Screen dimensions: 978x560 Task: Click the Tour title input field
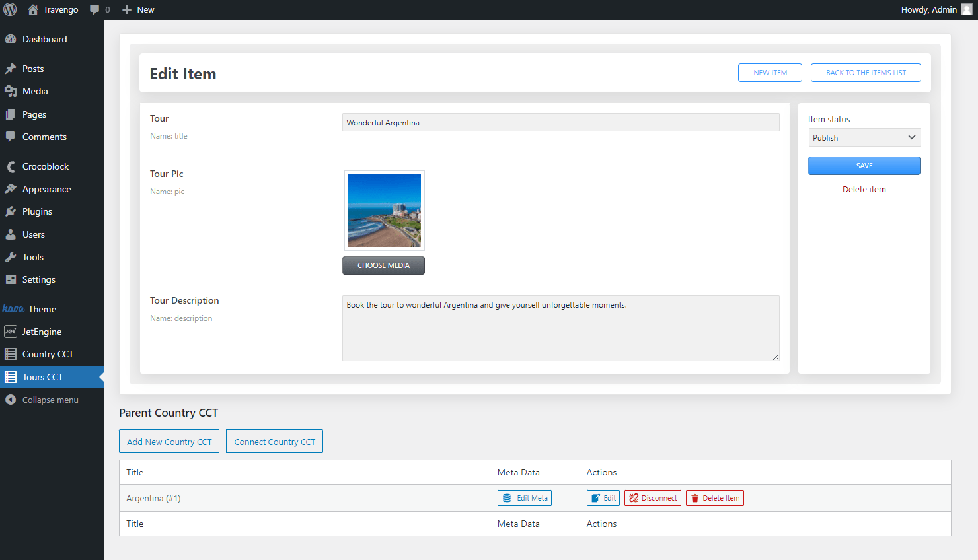(x=561, y=122)
